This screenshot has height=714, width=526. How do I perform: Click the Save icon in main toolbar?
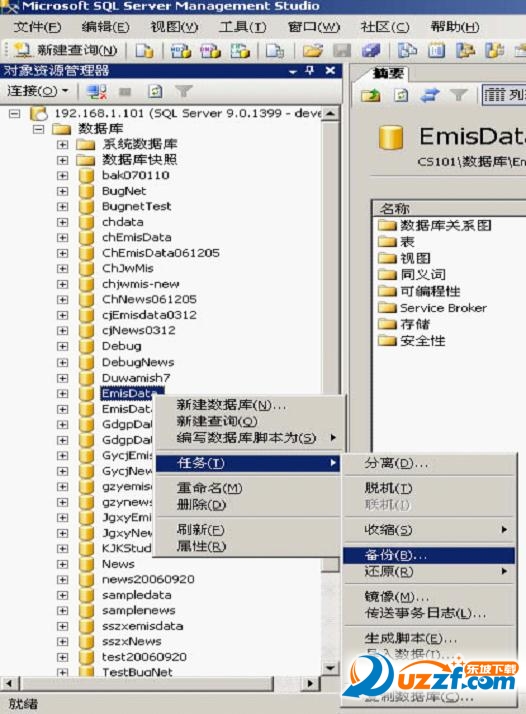coord(342,51)
